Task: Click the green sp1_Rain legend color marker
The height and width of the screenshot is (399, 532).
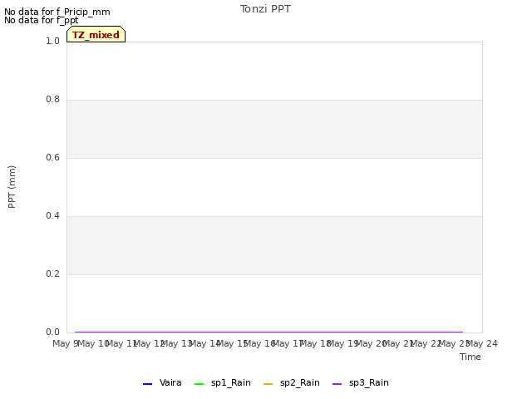Action: [199, 384]
